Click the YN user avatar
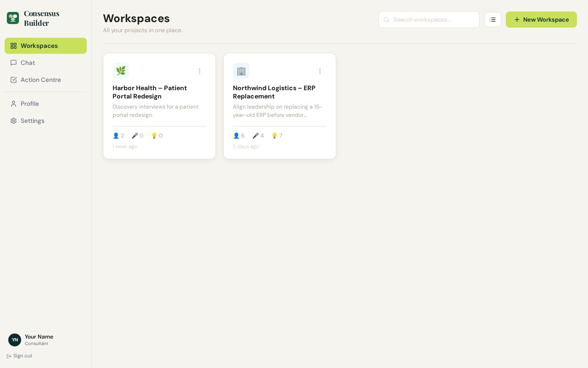This screenshot has width=588, height=368. [x=15, y=340]
